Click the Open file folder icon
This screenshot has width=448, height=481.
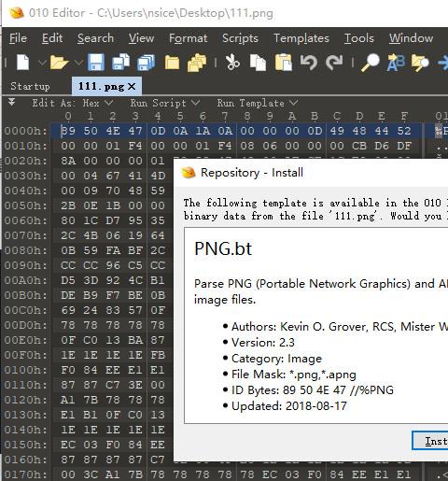[x=59, y=63]
